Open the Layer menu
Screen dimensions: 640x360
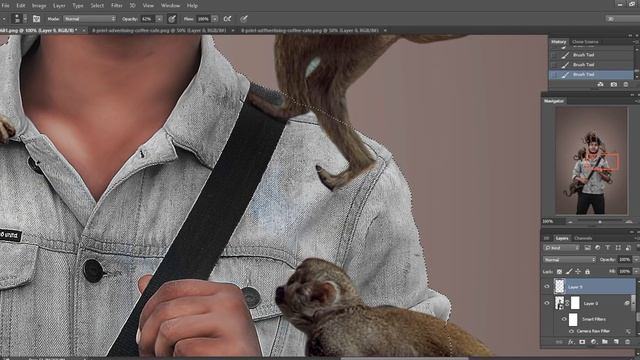pos(59,6)
